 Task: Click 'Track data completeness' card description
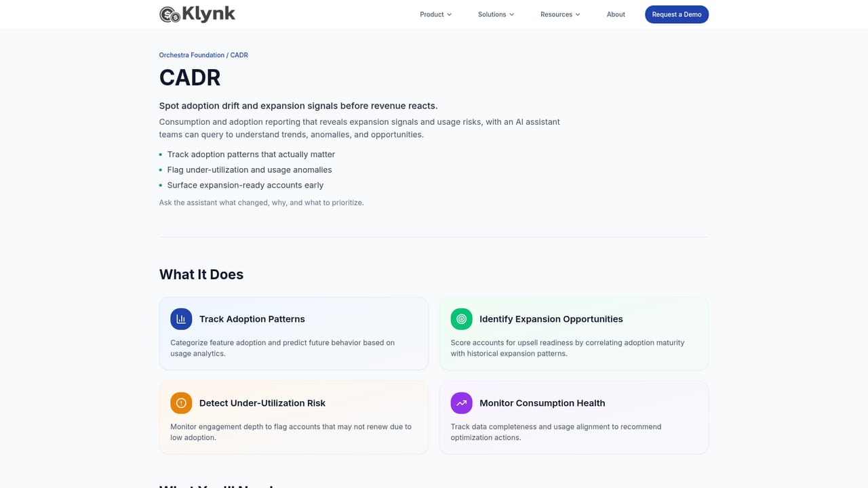click(556, 432)
